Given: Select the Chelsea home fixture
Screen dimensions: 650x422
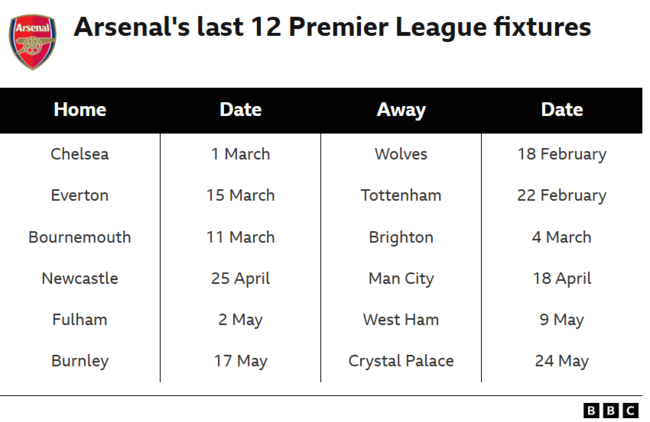Looking at the screenshot, I should (x=80, y=154).
